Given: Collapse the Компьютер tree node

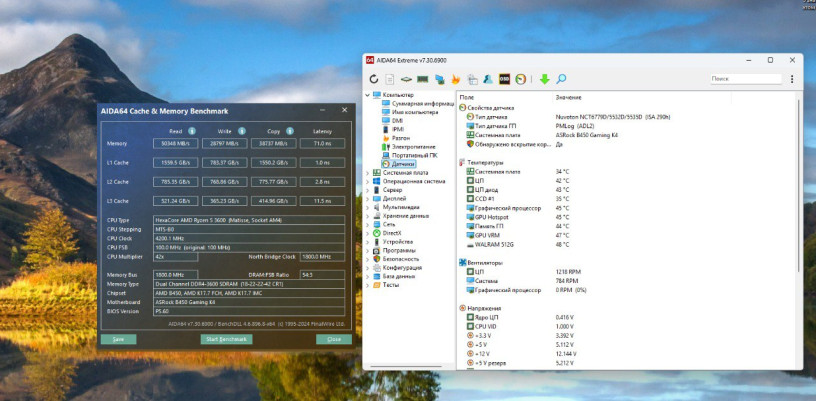Looking at the screenshot, I should pos(367,95).
